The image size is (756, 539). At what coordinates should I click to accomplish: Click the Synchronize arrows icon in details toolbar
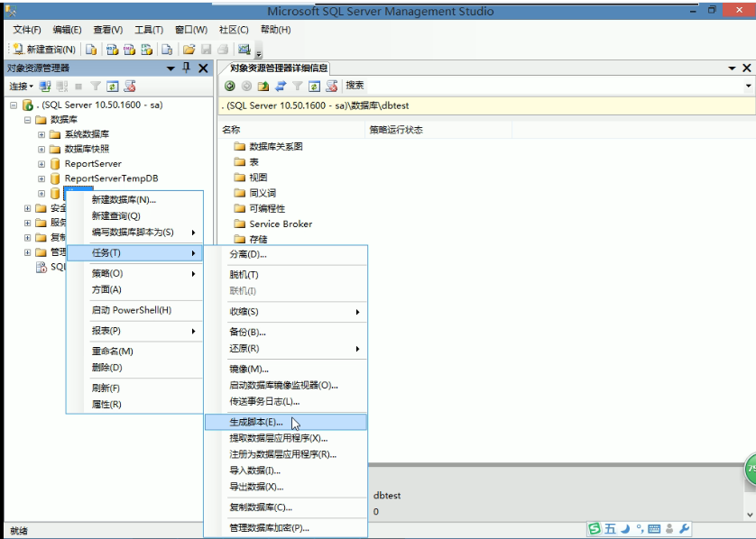[281, 86]
